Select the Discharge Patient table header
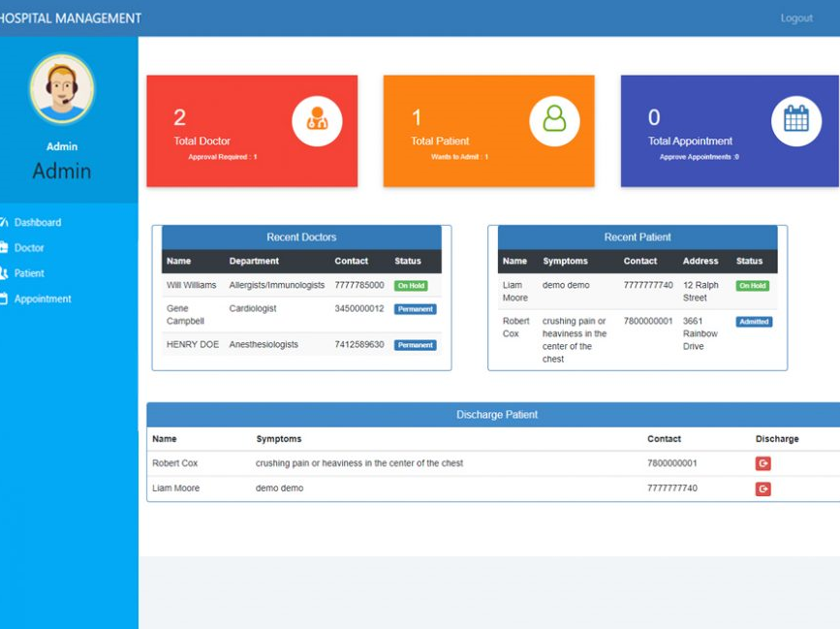840x629 pixels. point(498,414)
